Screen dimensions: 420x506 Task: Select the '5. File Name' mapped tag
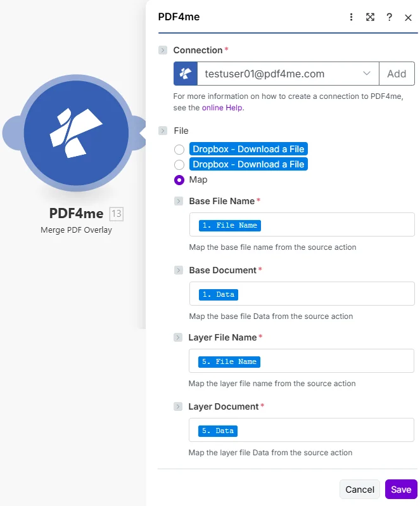tap(229, 361)
